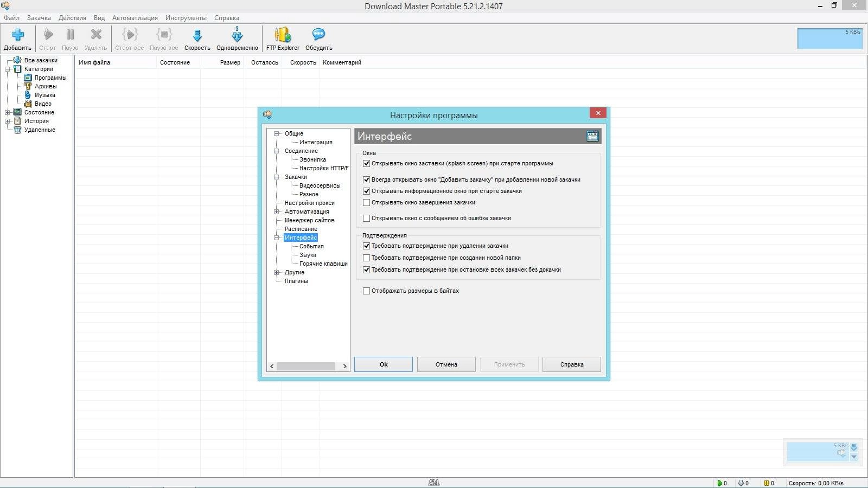Collapse the Закачки settings tree node
The height and width of the screenshot is (488, 868).
point(276,177)
